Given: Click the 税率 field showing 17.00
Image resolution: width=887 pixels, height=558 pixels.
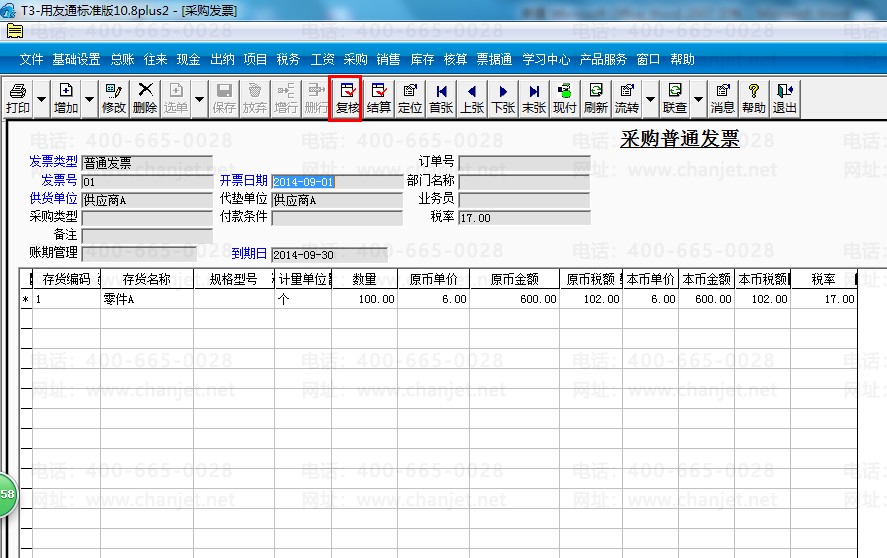Looking at the screenshot, I should click(x=524, y=218).
